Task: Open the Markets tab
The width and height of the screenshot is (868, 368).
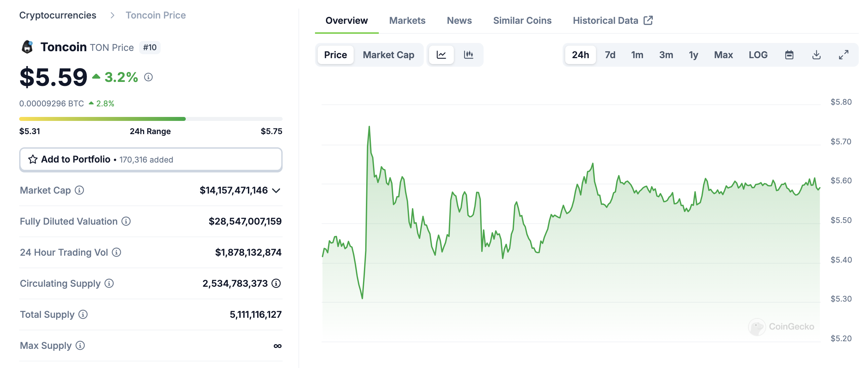Action: (407, 20)
